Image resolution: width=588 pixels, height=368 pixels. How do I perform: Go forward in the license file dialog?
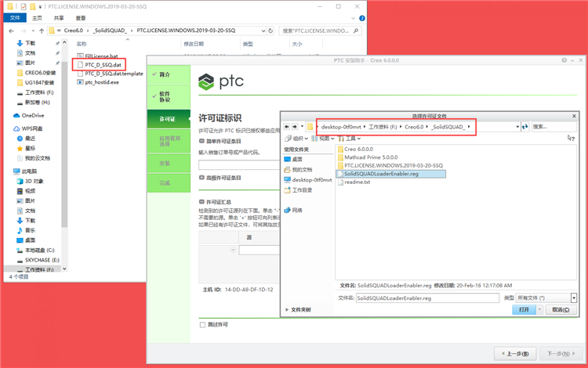click(x=295, y=127)
